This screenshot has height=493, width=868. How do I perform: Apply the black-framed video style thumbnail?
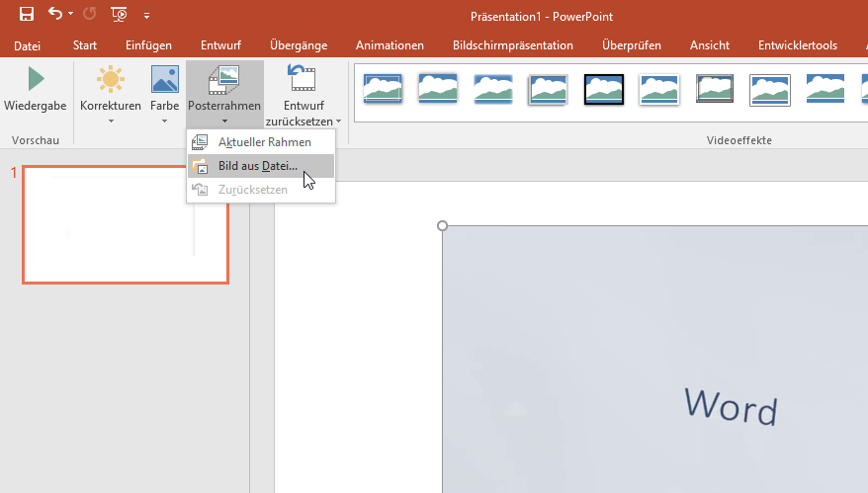(604, 89)
